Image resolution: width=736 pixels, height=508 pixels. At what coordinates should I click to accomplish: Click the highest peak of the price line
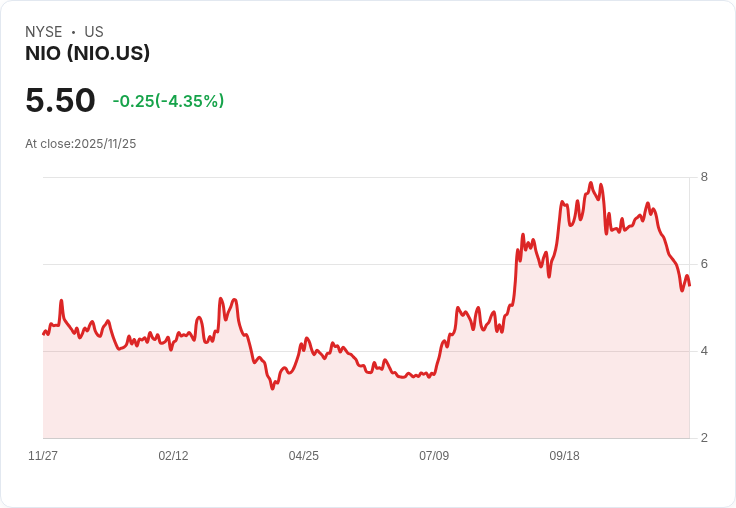click(591, 184)
